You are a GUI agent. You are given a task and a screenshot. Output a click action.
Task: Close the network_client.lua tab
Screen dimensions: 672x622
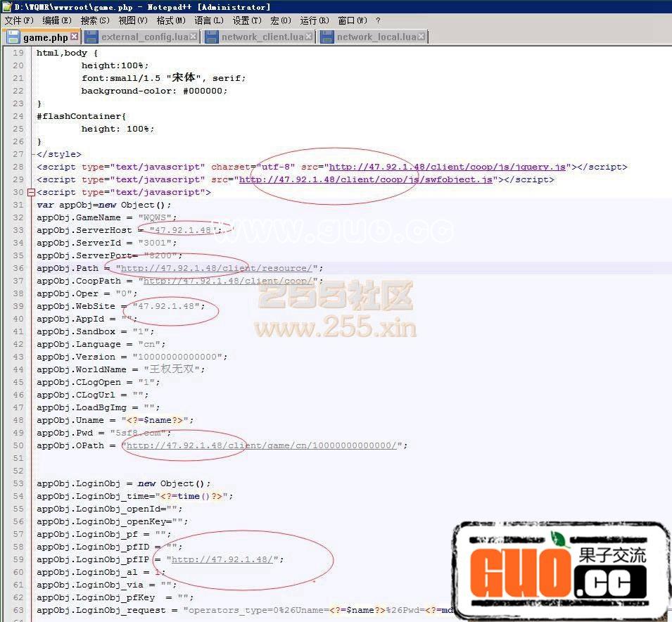pos(309,37)
